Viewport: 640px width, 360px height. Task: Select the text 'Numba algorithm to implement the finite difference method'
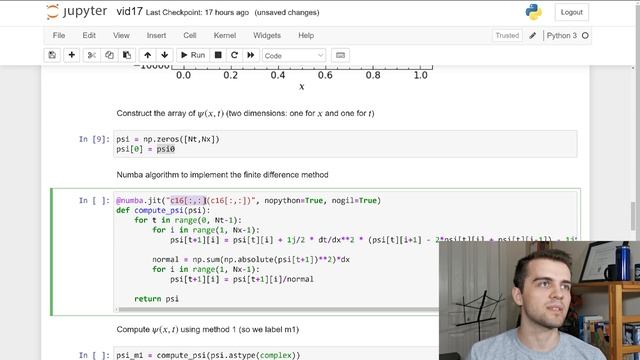[222, 175]
